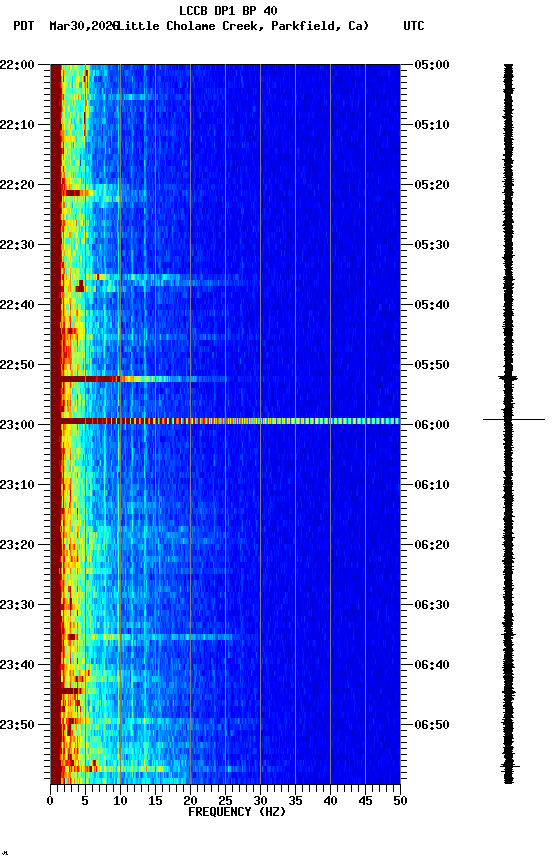
Task: Select the 'UTC' timezone label
Action: 414,26
